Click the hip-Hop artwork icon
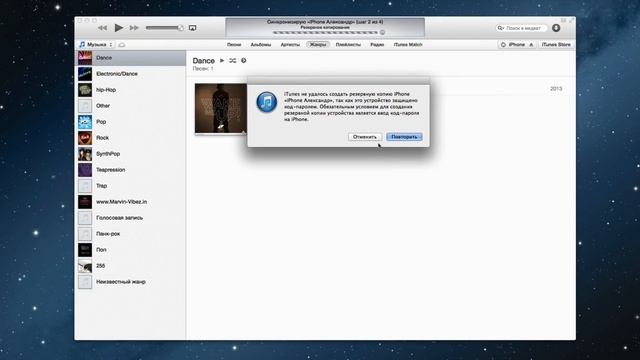This screenshot has height=360, width=640. pos(85,90)
